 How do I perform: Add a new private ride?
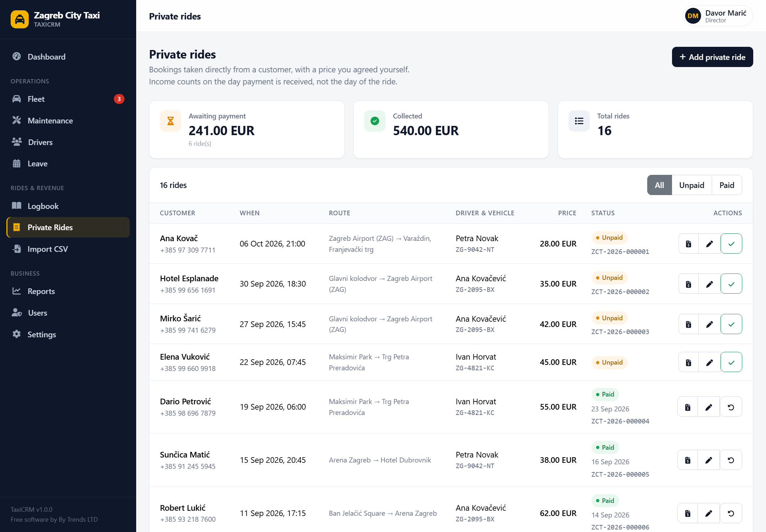(x=712, y=57)
